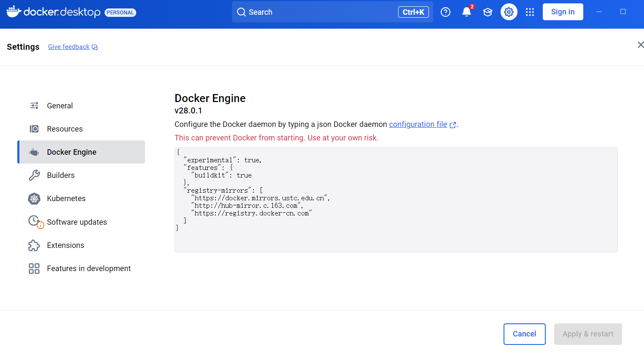Maximize the Docker Desktop window

[x=623, y=12]
